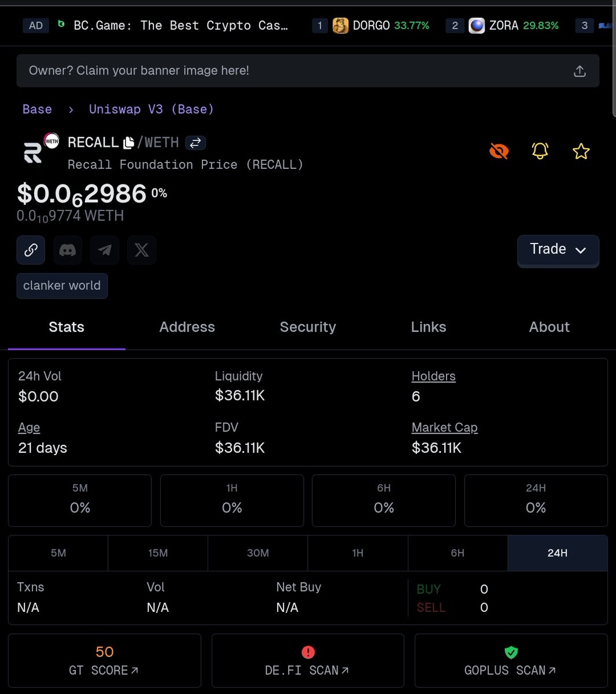Click the red DE.FI warning icon
The image size is (616, 694).
pos(308,652)
